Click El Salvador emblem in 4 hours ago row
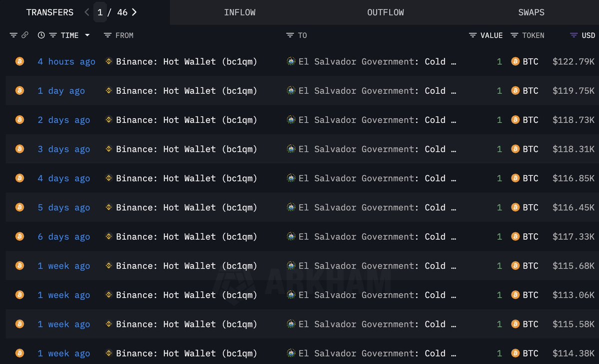This screenshot has width=599, height=364. 291,61
